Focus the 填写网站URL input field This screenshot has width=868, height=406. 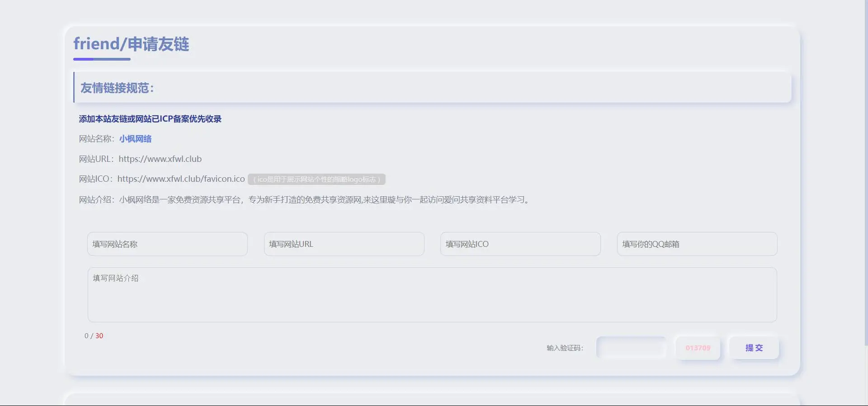(x=344, y=244)
